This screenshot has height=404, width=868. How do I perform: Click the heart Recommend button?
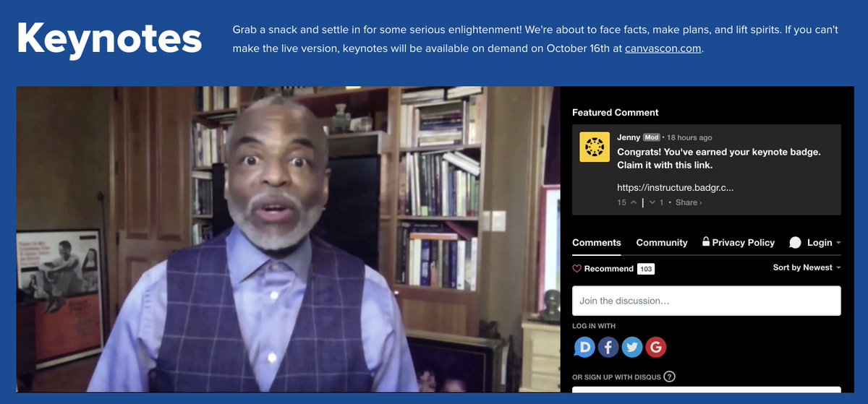[x=603, y=269]
